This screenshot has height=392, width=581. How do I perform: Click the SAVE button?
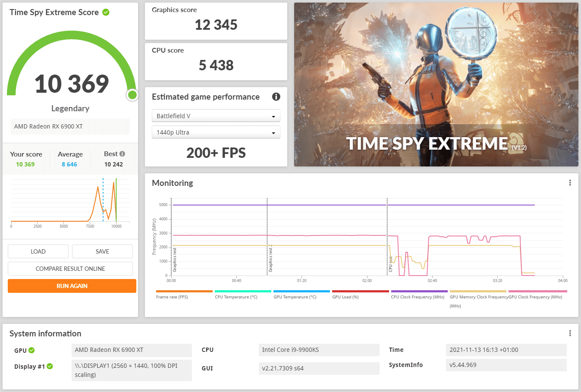pos(102,251)
